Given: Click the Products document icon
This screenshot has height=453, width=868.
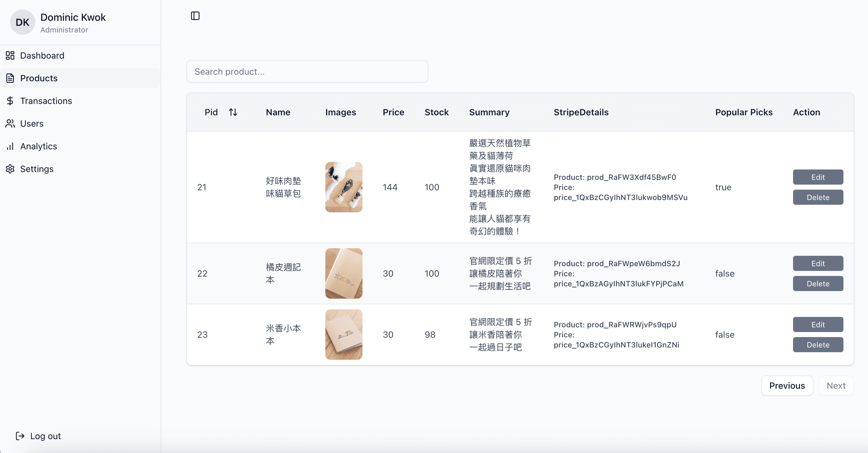Looking at the screenshot, I should 10,78.
